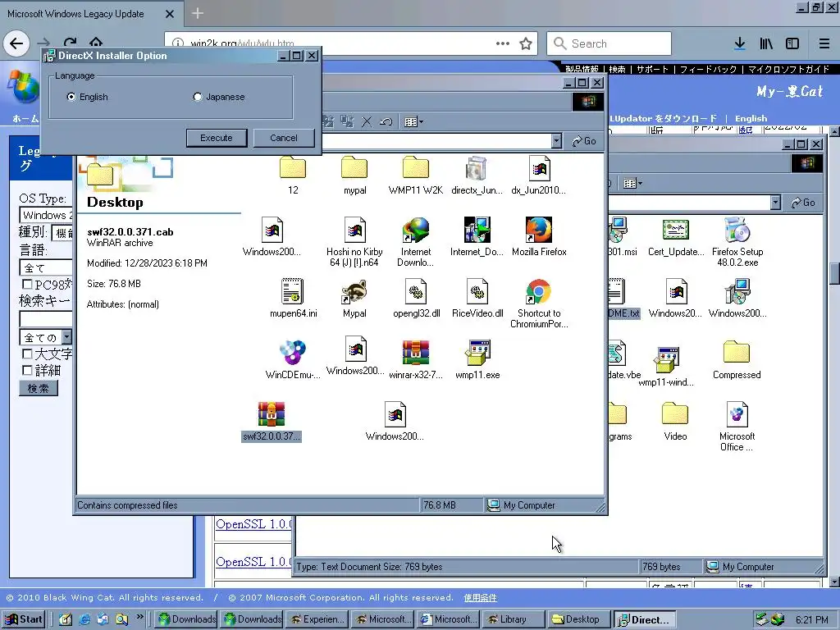The width and height of the screenshot is (840, 630).
Task: Click the 検索 search button on web page
Action: coord(38,388)
